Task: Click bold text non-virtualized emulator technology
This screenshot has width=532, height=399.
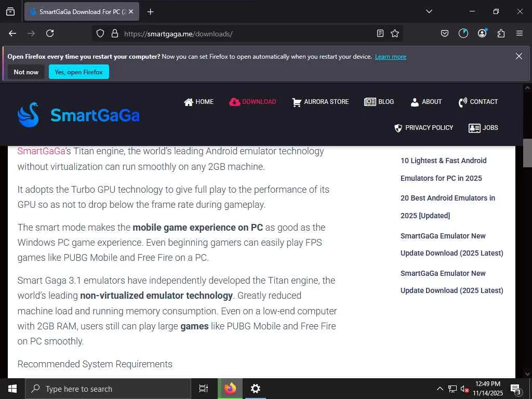Action: click(x=156, y=296)
